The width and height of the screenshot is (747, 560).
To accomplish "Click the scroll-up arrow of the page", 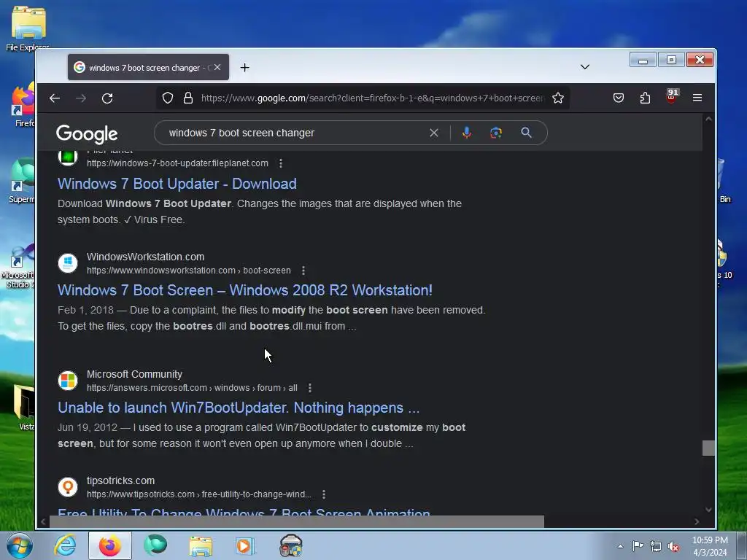I will click(x=708, y=119).
